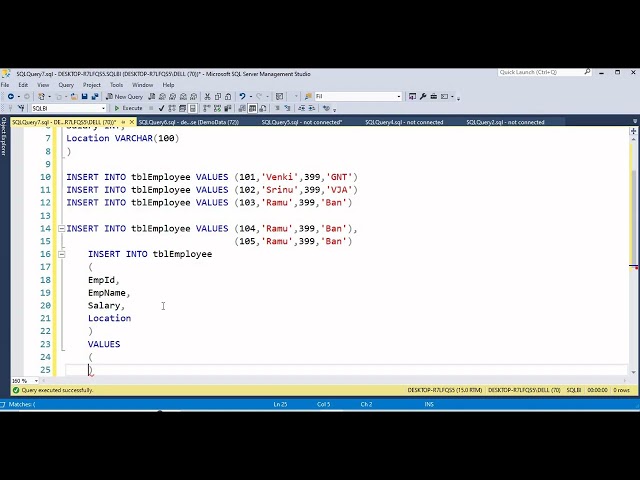Image resolution: width=640 pixels, height=480 pixels.
Task: Switch to the SQLQuery6.sql tab
Action: click(x=189, y=122)
